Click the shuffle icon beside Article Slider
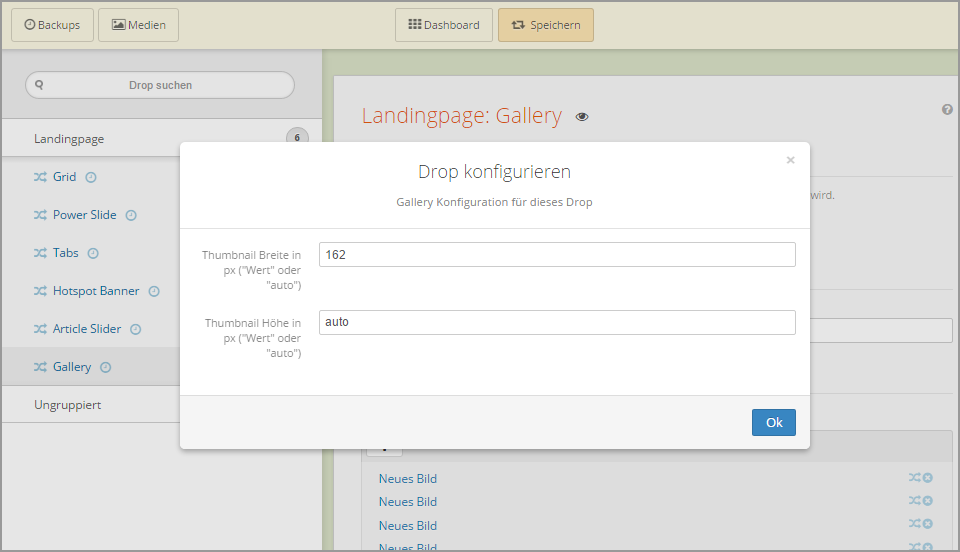960x552 pixels. point(40,329)
